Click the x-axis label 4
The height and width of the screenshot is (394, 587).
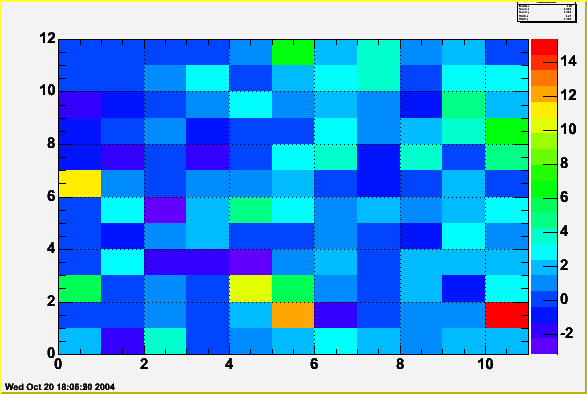pos(229,364)
